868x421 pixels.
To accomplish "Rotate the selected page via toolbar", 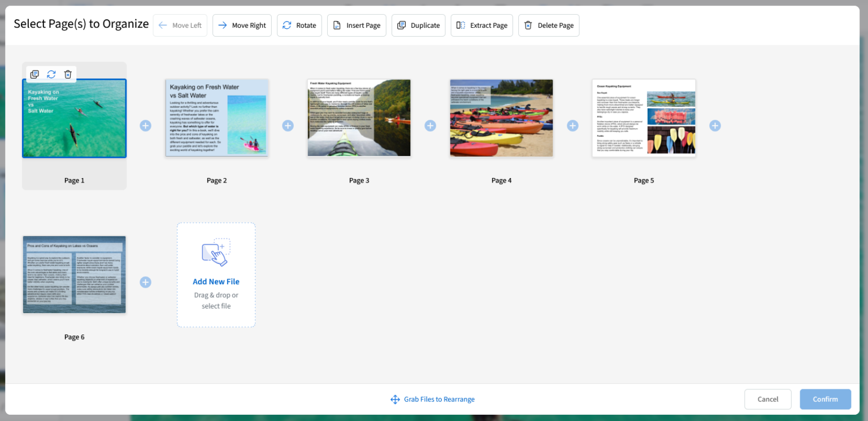I will 300,25.
